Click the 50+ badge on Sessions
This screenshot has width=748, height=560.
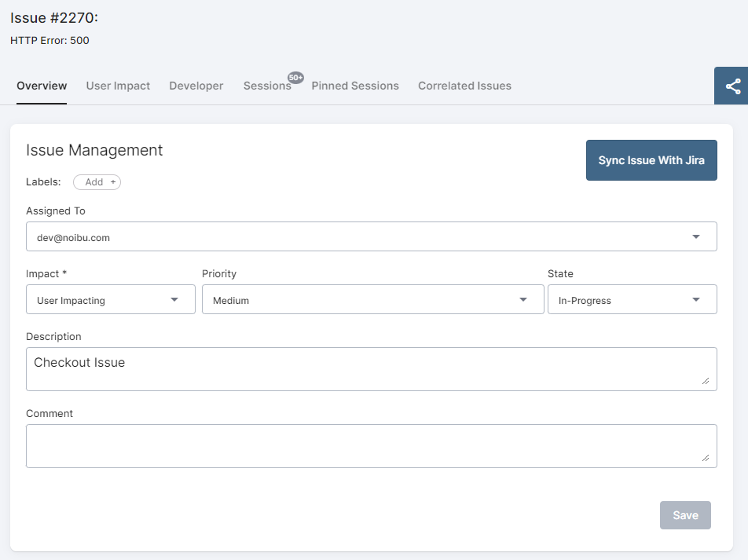(295, 78)
